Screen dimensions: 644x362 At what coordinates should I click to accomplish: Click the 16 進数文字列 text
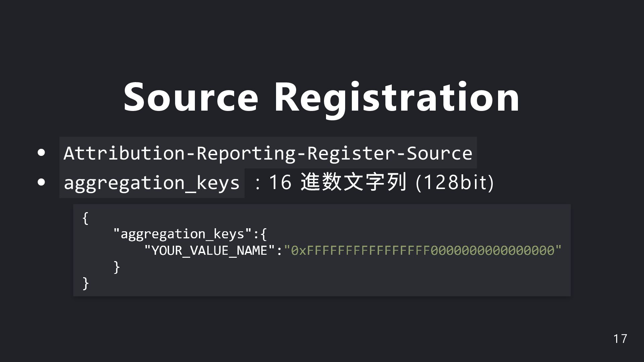pyautogui.click(x=337, y=182)
